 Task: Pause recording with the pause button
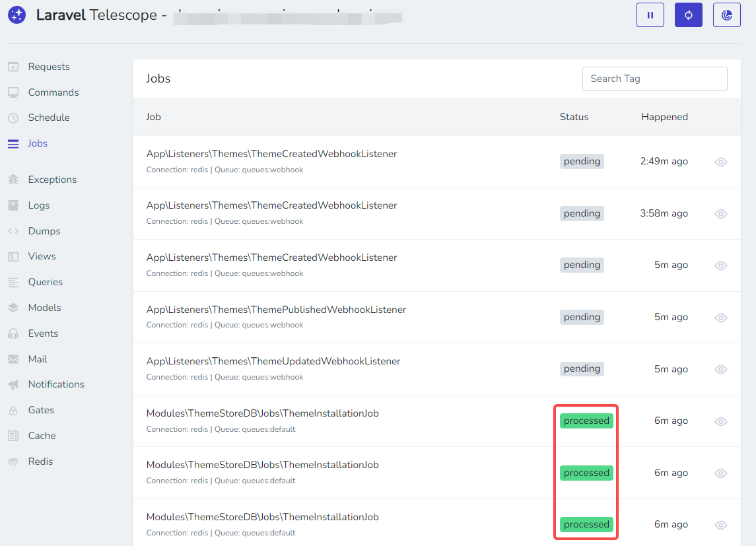[650, 15]
